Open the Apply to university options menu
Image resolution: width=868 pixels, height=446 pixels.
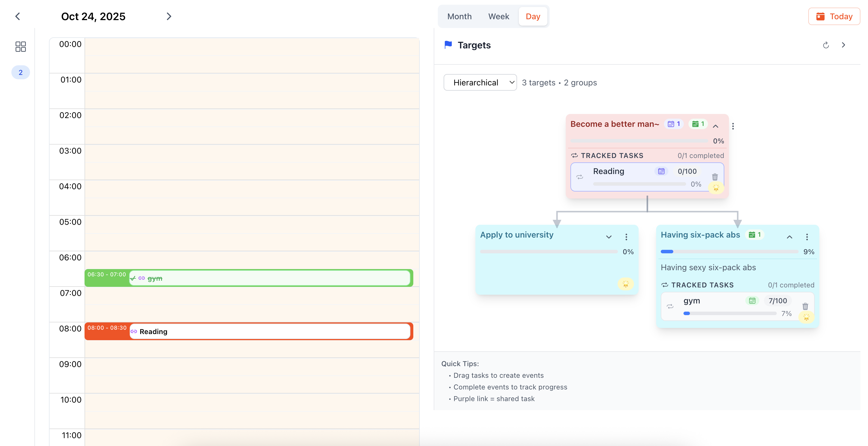[x=626, y=237]
